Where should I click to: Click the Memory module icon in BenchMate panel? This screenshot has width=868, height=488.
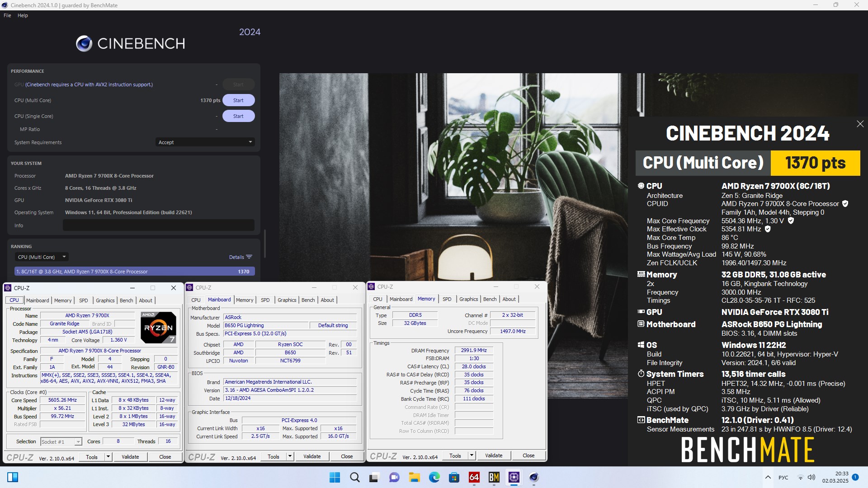click(641, 274)
